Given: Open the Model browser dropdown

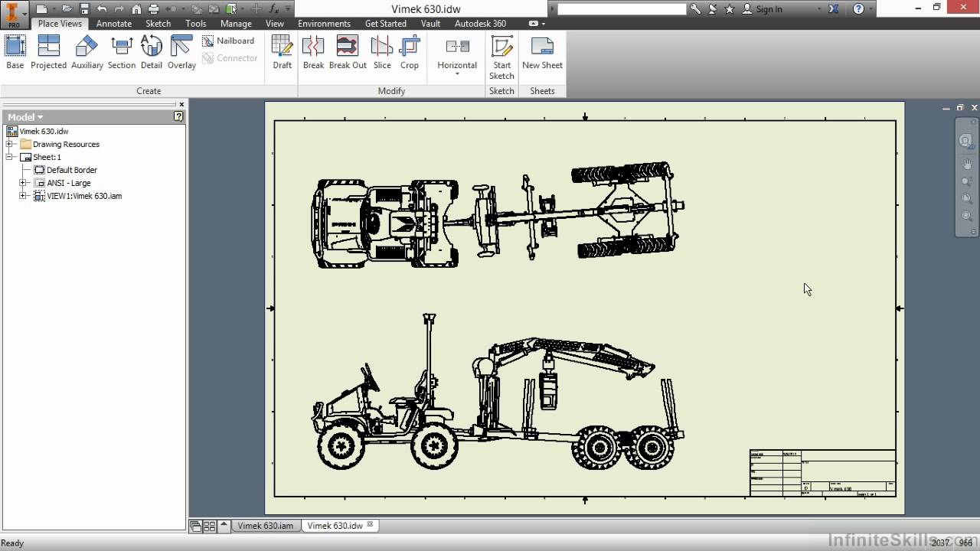Looking at the screenshot, I should coord(38,116).
